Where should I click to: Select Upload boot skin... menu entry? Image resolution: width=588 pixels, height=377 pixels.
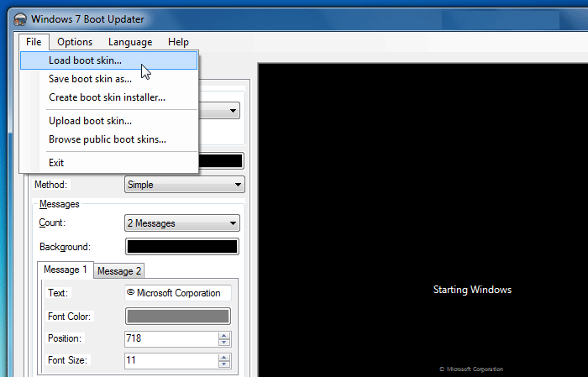pyautogui.click(x=108, y=121)
